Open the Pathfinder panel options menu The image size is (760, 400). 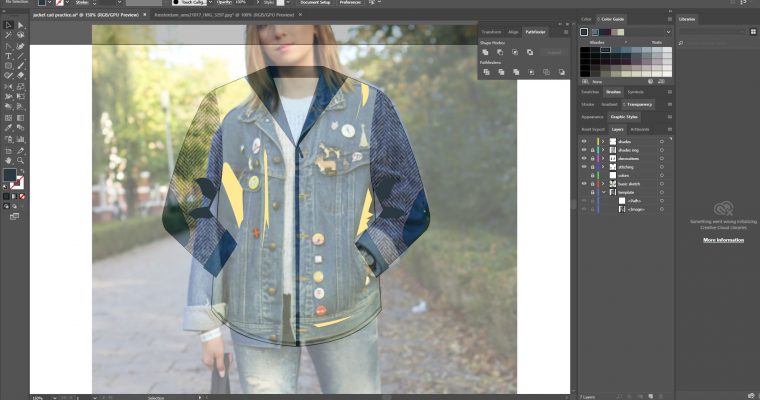(x=566, y=32)
